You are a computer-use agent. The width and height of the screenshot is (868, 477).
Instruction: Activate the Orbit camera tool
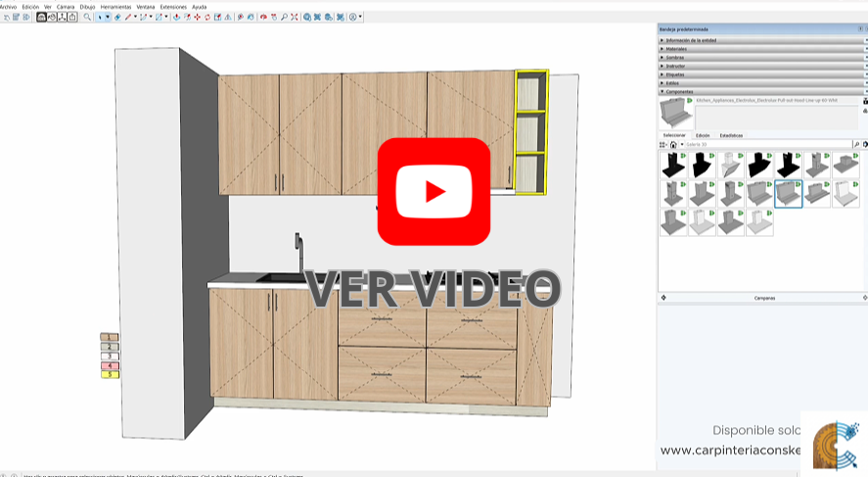pyautogui.click(x=263, y=18)
